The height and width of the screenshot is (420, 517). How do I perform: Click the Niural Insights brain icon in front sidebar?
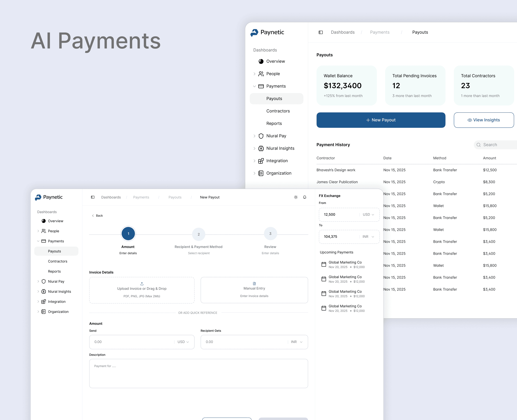[x=44, y=292]
